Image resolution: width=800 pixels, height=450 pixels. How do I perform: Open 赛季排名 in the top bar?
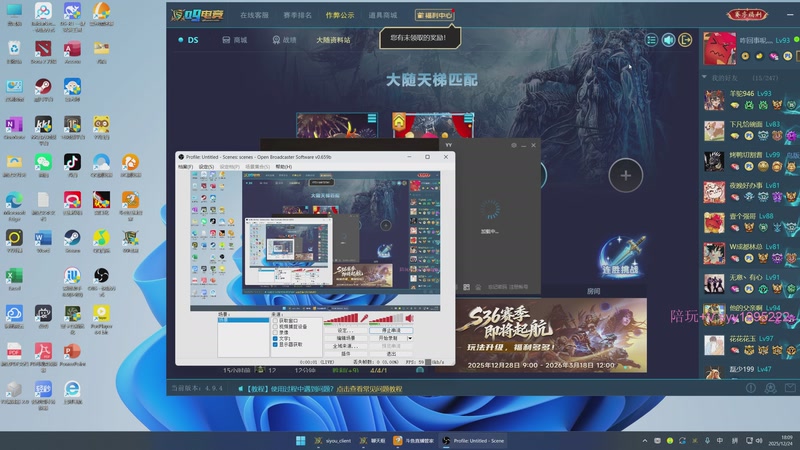(297, 15)
